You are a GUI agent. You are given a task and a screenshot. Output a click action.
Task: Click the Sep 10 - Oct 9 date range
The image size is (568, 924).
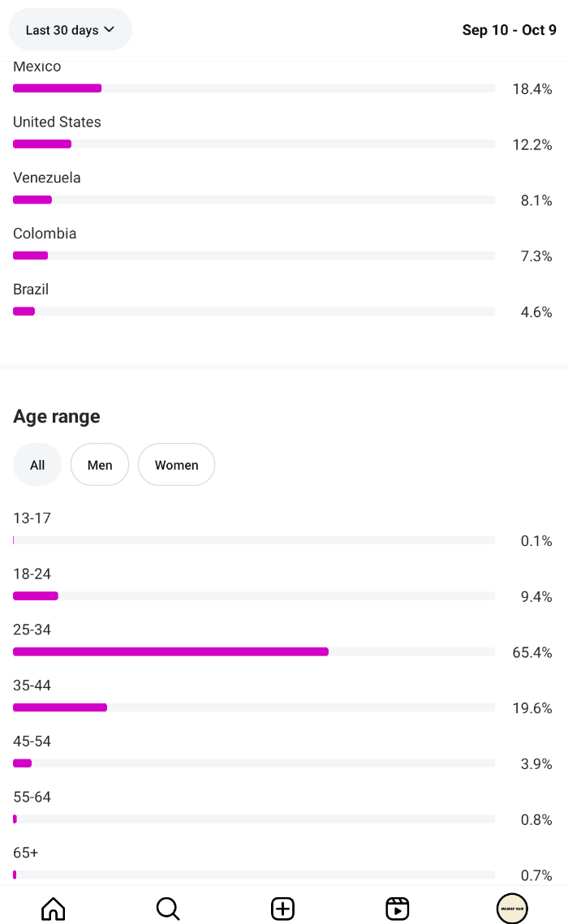[x=509, y=30]
